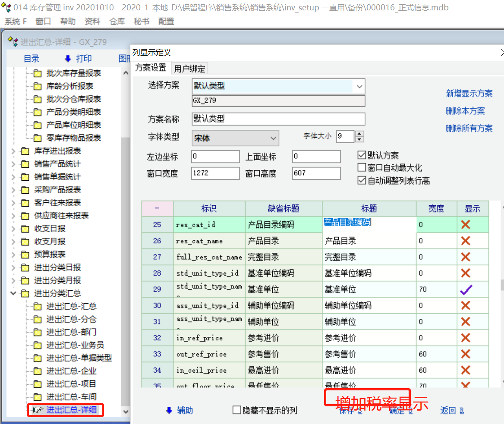This screenshot has height=424, width=504.
Task: Click the 窗口宽度 input field
Action: click(x=215, y=173)
